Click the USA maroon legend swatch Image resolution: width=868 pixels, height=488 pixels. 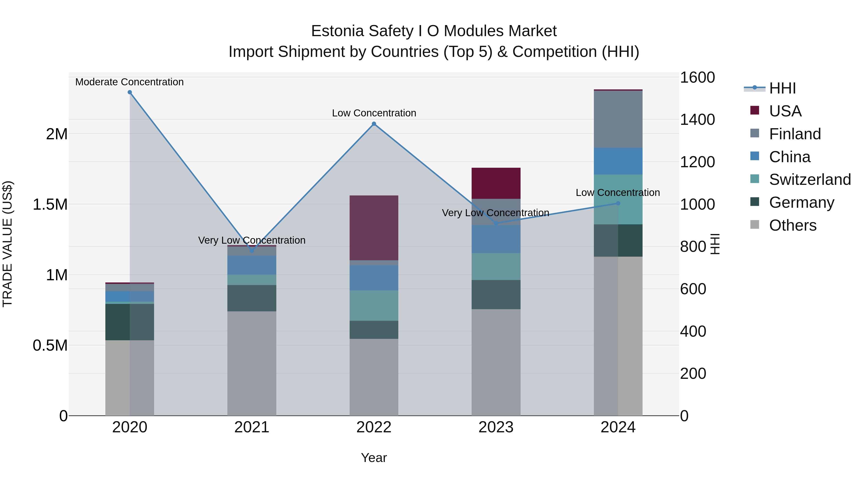755,110
